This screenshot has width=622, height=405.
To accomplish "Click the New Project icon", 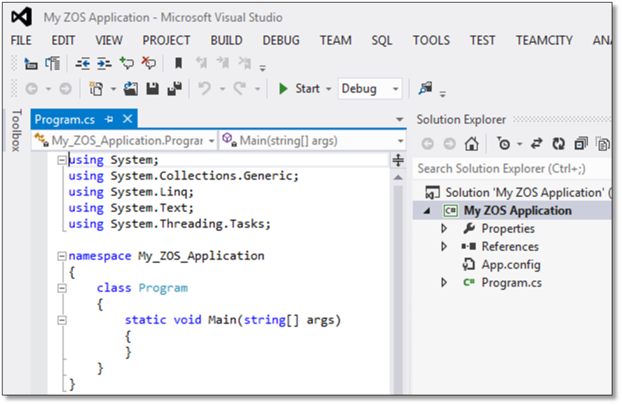I will click(x=96, y=89).
